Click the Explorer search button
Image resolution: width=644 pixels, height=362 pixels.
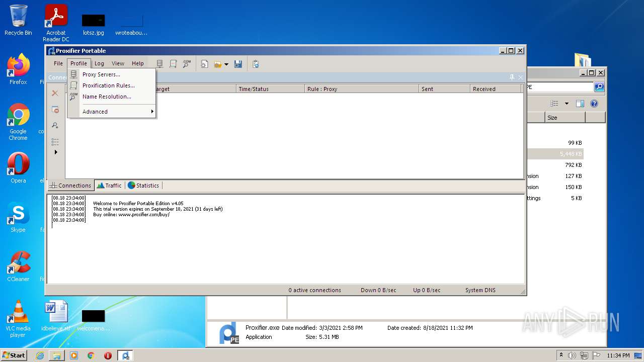(x=599, y=87)
